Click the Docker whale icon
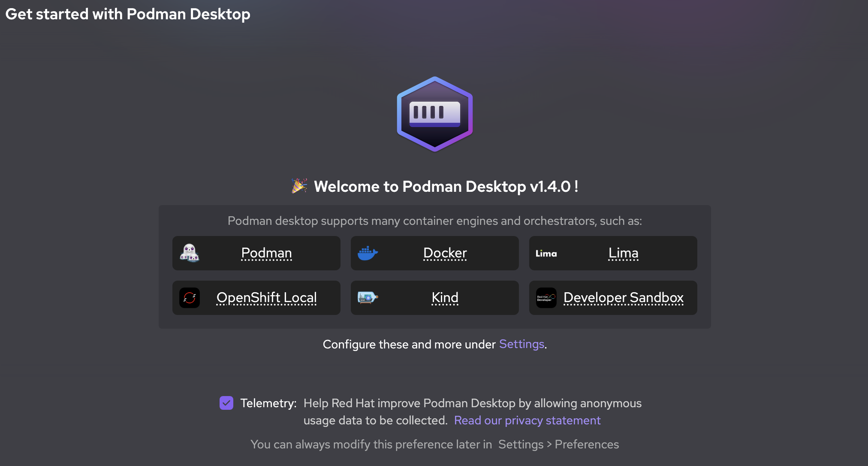868x466 pixels. 368,253
